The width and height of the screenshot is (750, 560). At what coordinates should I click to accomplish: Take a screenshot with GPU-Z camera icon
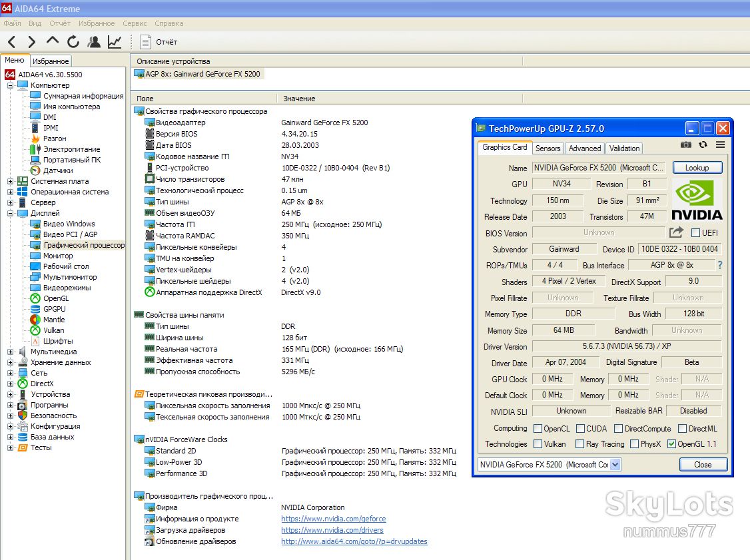coord(686,145)
